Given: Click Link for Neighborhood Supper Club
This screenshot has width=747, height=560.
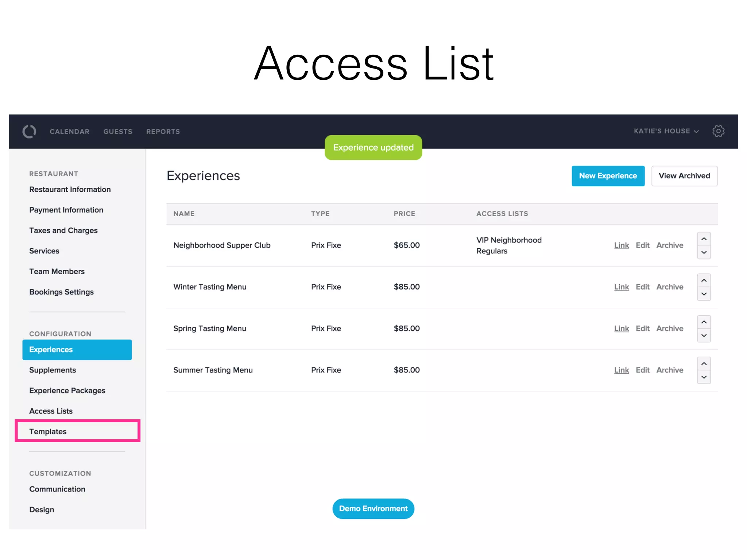Looking at the screenshot, I should coord(622,245).
